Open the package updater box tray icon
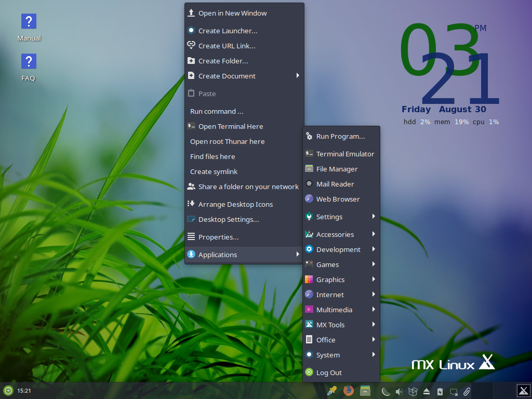The image size is (532, 399). tap(413, 392)
